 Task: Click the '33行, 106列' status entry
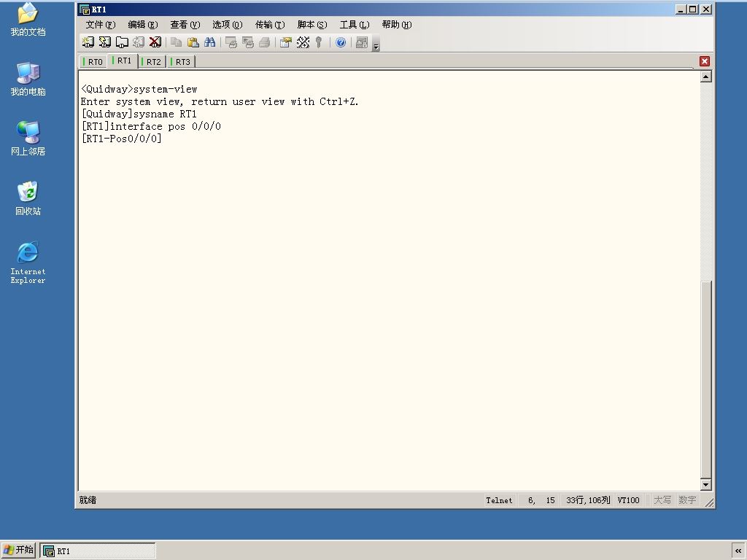pos(588,500)
